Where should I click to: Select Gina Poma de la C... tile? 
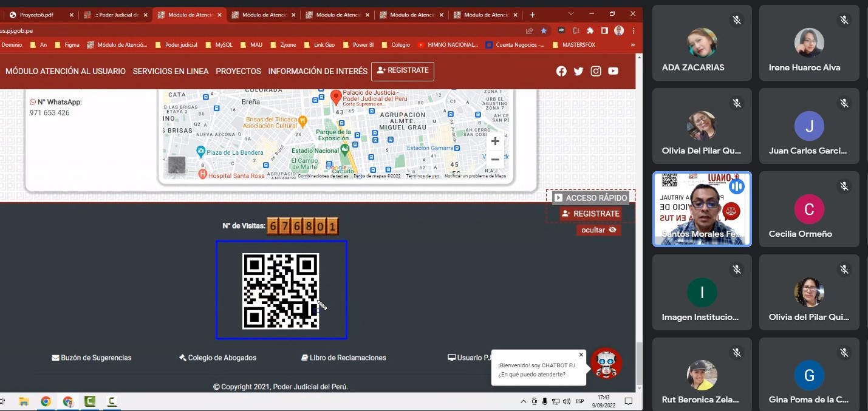tap(809, 374)
